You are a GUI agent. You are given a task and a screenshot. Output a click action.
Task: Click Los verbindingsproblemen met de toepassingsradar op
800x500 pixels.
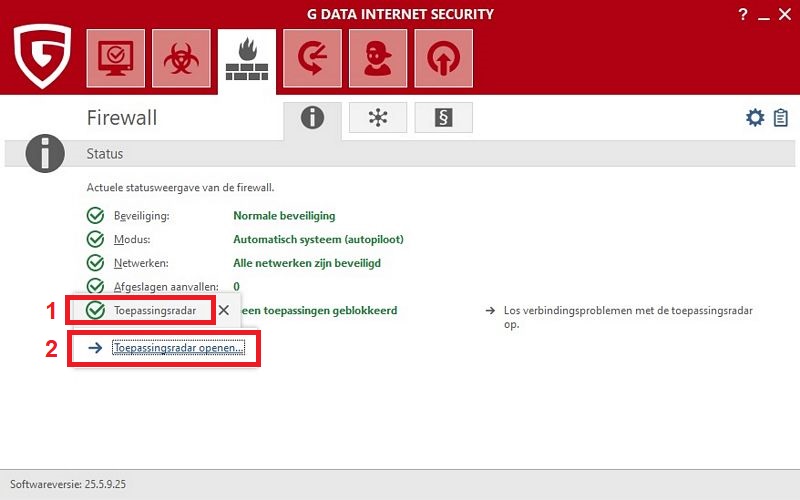point(628,317)
